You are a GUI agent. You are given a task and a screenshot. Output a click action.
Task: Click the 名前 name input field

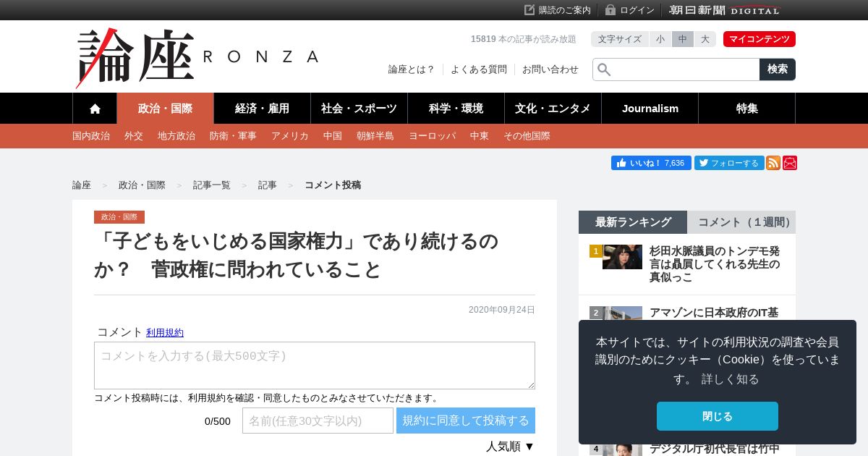coord(318,421)
